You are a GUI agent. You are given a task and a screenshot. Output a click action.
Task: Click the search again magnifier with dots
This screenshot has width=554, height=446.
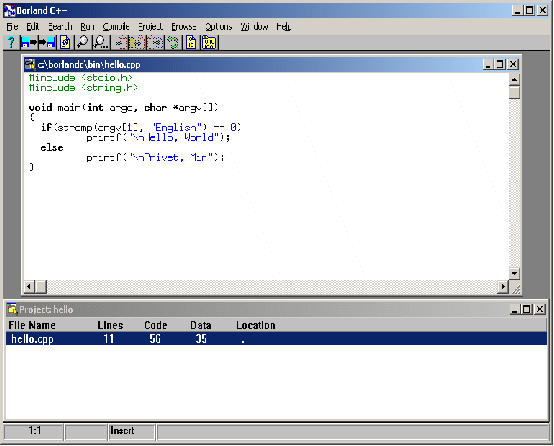pos(101,42)
